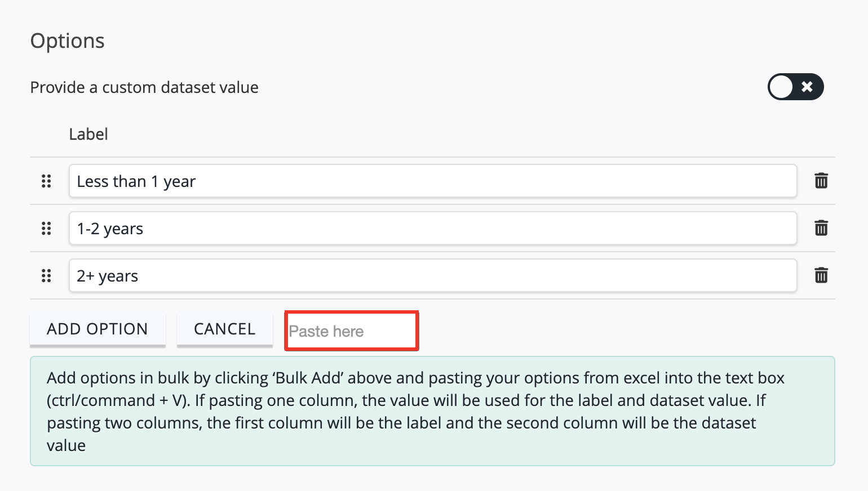
Task: Click the Paste here bulk input box
Action: (x=351, y=331)
